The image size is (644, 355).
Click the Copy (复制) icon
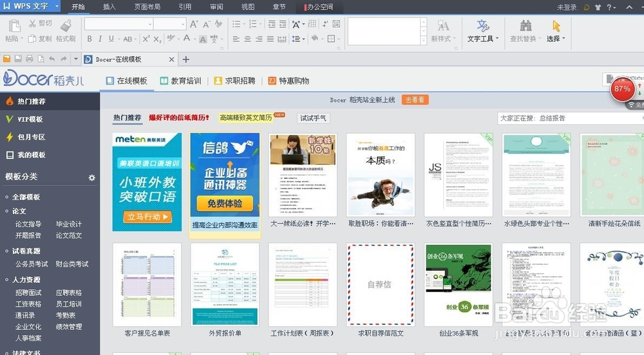[x=32, y=39]
